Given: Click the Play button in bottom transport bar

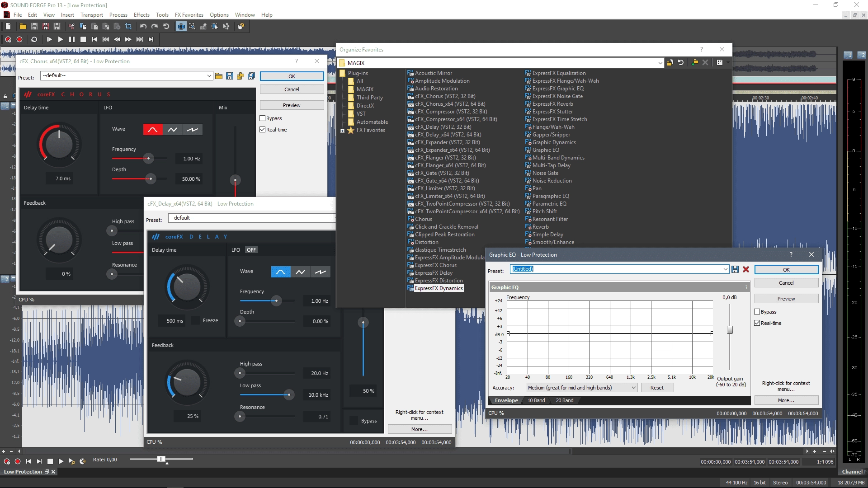Looking at the screenshot, I should (x=61, y=461).
